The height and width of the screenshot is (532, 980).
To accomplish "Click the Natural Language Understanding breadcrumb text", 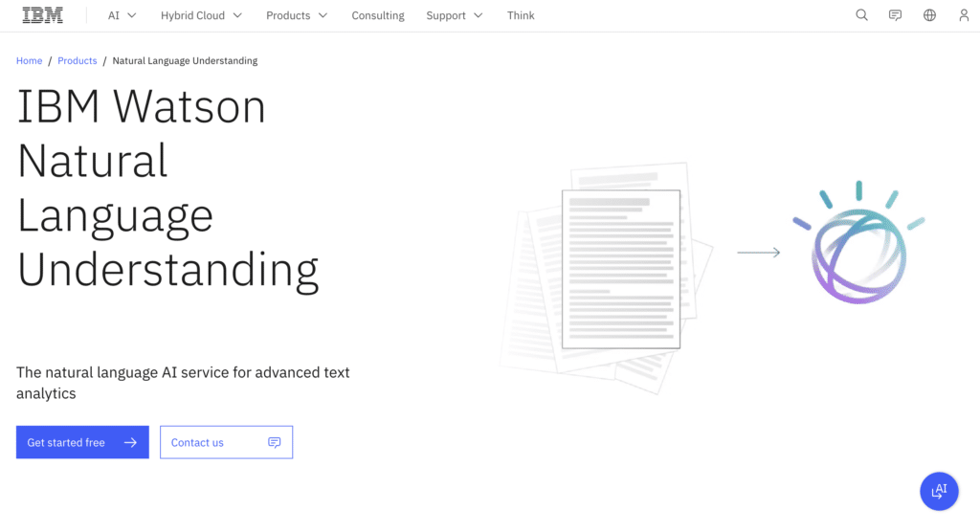I will coord(185,60).
